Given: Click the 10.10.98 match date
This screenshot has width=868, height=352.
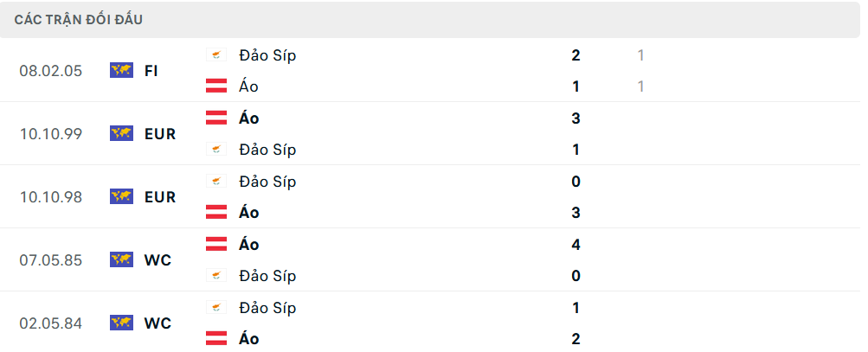Looking at the screenshot, I should tap(51, 196).
